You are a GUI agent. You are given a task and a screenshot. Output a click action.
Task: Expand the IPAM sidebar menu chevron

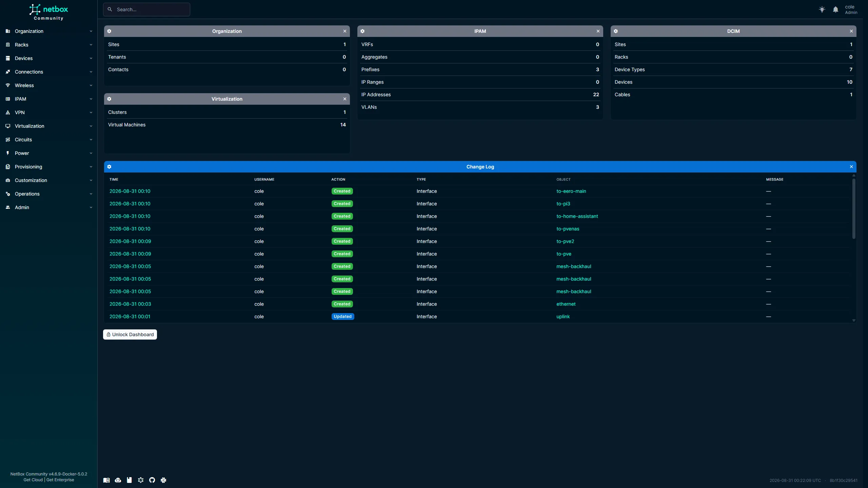[91, 99]
